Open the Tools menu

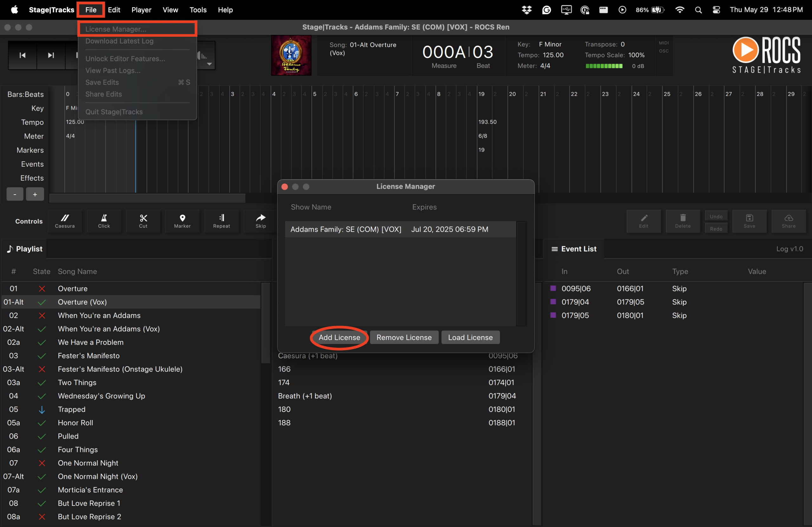pyautogui.click(x=198, y=10)
